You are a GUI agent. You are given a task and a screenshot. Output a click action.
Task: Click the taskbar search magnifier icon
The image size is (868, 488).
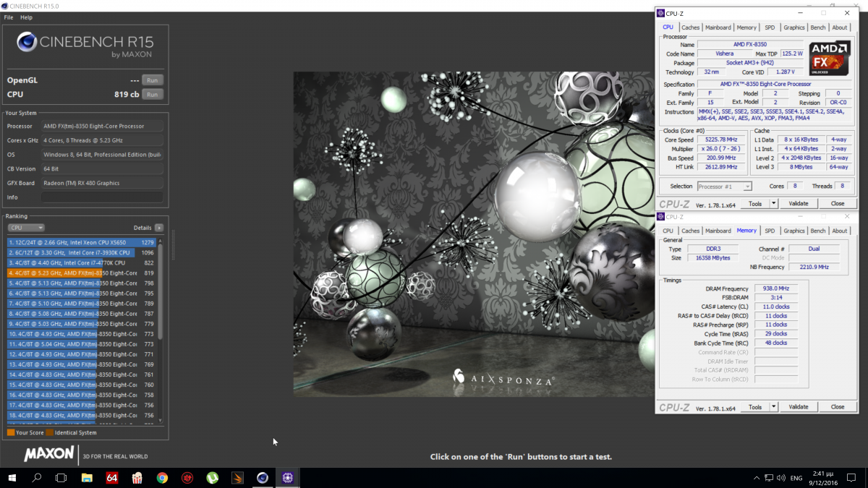tap(37, 478)
